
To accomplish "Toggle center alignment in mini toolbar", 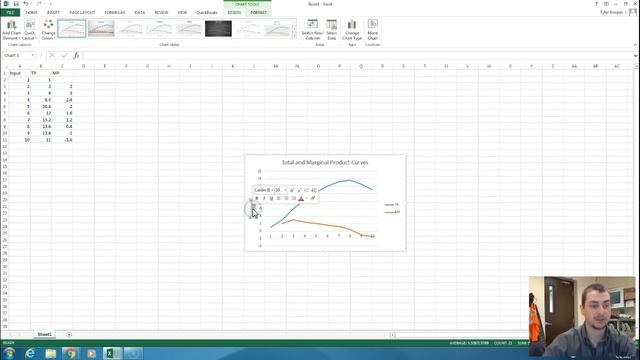I will 286,198.
